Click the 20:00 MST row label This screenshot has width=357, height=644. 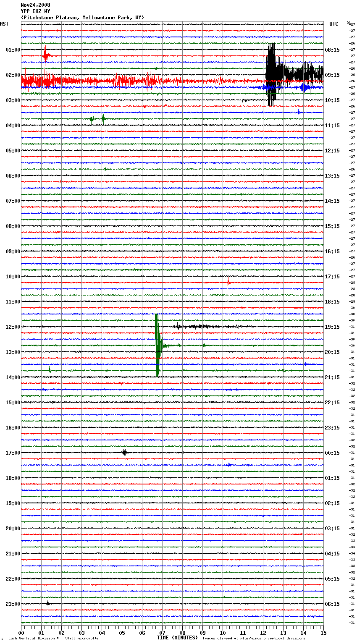pyautogui.click(x=13, y=529)
